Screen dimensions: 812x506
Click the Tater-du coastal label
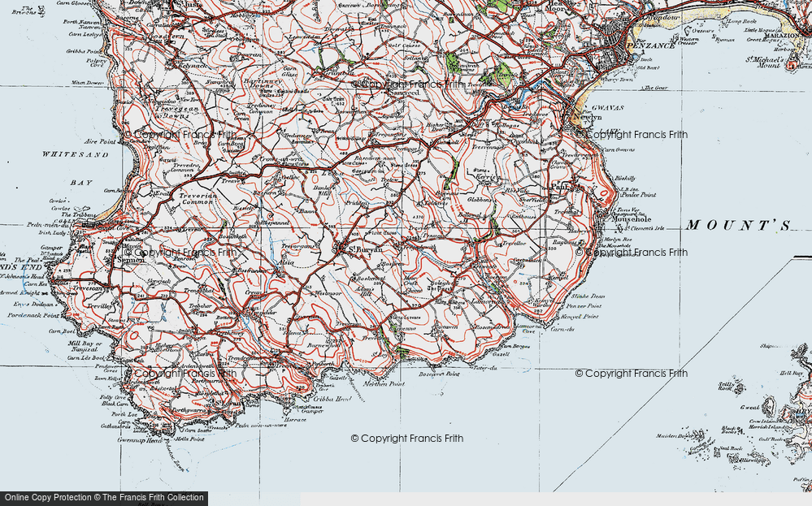(x=485, y=368)
